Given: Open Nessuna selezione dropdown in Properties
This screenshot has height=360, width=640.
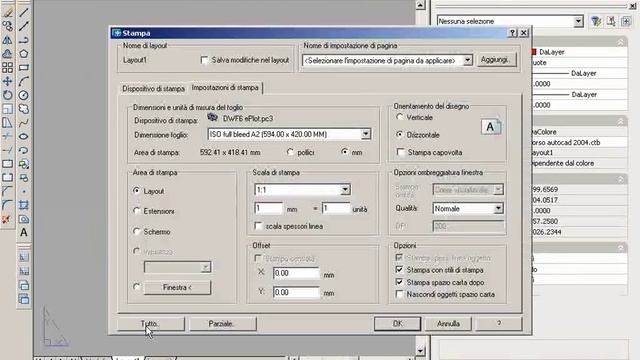Looking at the screenshot, I should pyautogui.click(x=578, y=21).
